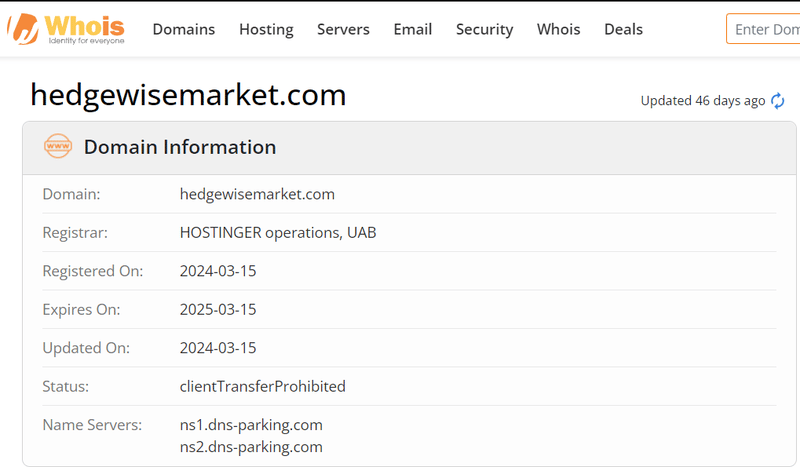The height and width of the screenshot is (467, 800).
Task: Click the 'Status:' label
Action: point(65,386)
